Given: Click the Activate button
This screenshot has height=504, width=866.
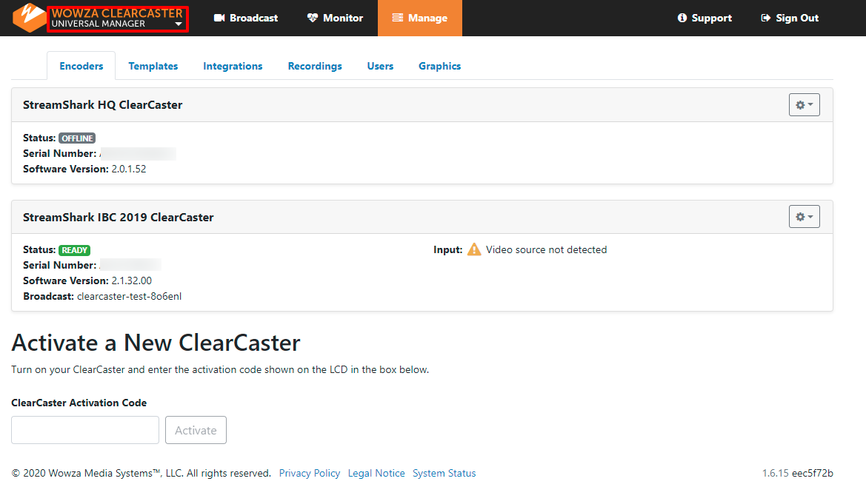Looking at the screenshot, I should pyautogui.click(x=196, y=430).
